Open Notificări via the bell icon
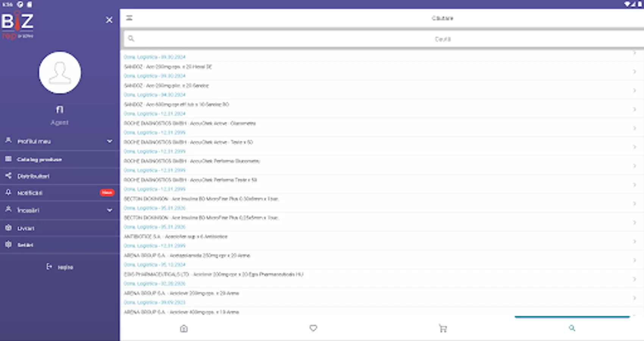 pos(8,192)
